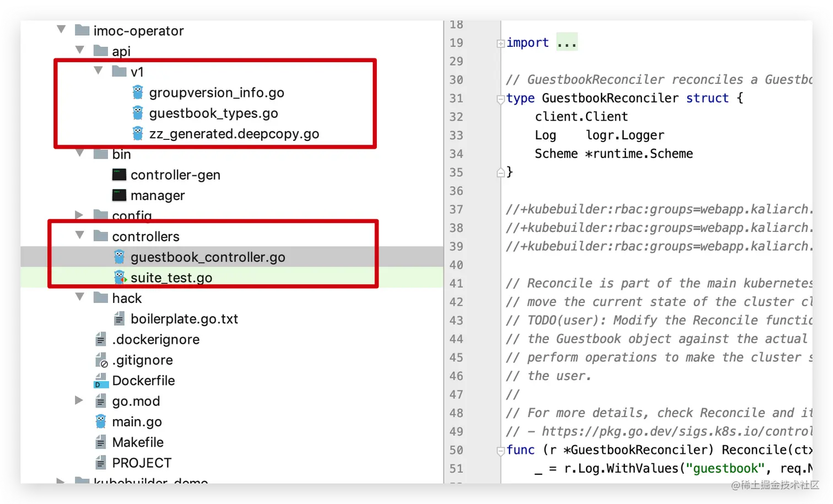Click the boilerplate.go.txt file icon

tap(119, 318)
